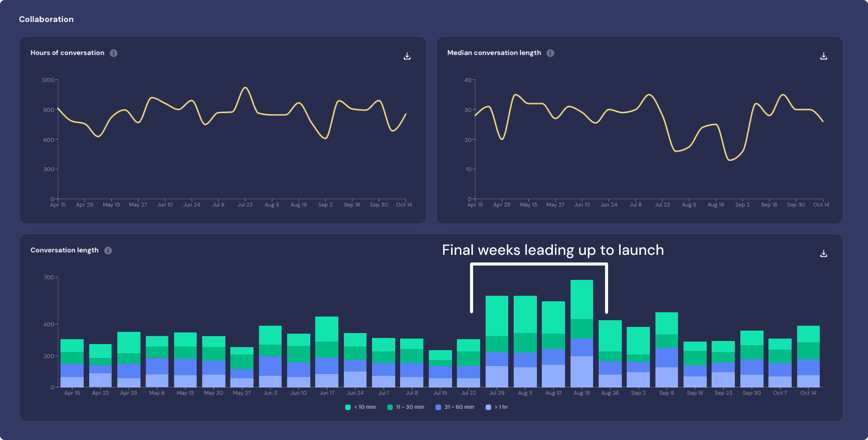Select the Apr 15 bar in Conversation length

(72, 363)
